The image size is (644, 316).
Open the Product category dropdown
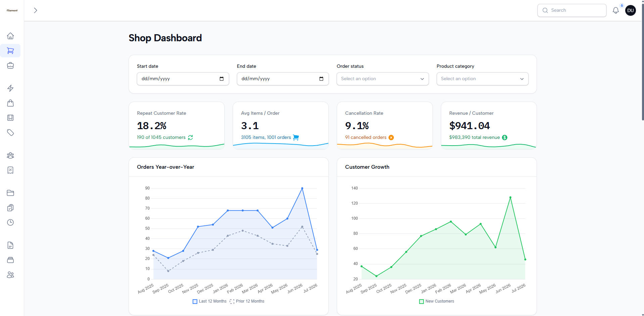(x=482, y=79)
